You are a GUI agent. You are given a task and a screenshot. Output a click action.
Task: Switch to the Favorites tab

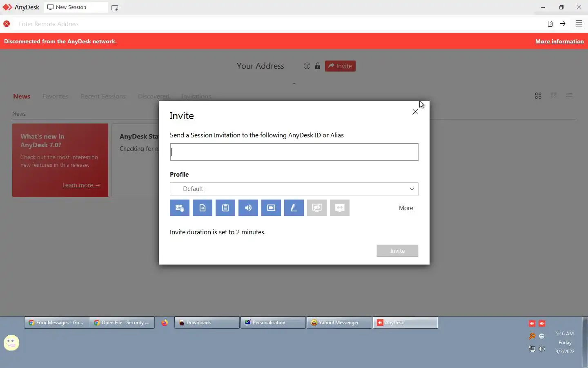[x=55, y=96]
